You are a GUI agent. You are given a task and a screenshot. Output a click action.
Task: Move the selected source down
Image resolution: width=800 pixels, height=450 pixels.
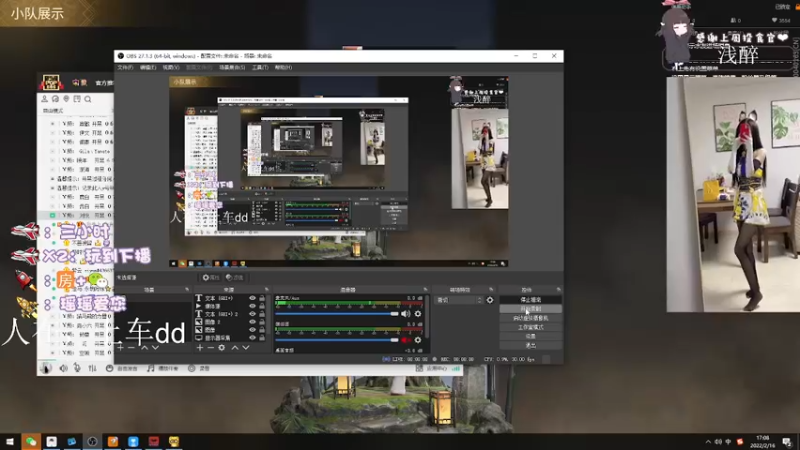(246, 347)
